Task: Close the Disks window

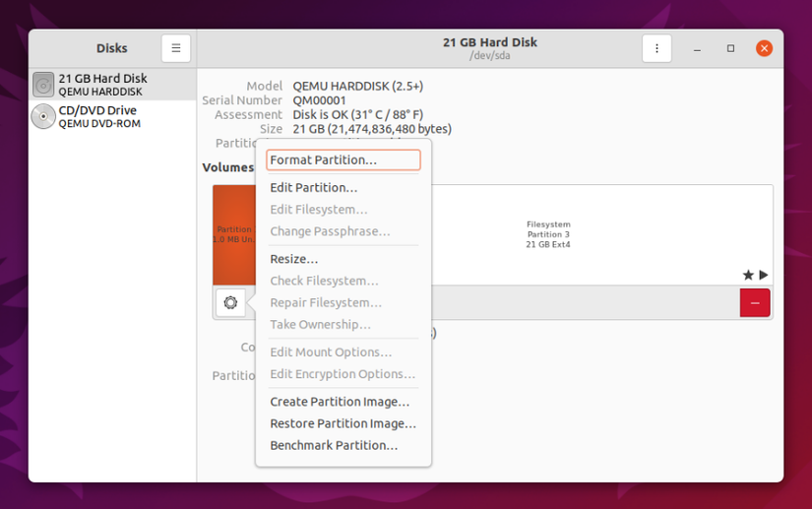Action: click(x=764, y=48)
